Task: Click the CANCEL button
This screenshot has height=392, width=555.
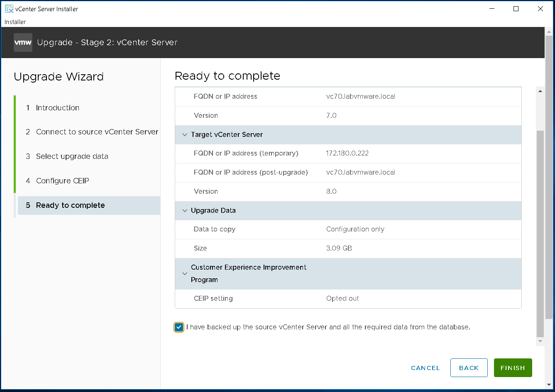Action: click(x=425, y=368)
